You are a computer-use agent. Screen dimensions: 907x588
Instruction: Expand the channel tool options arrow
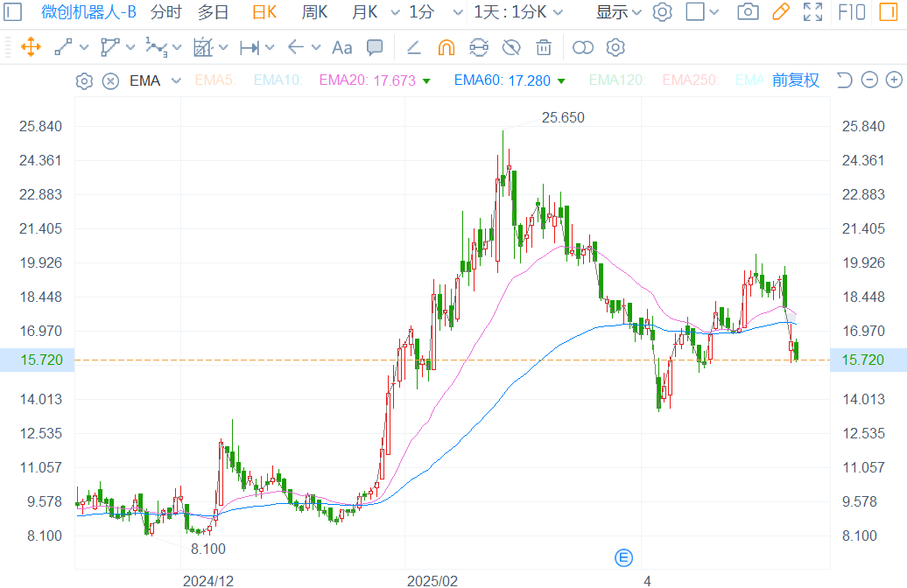[x=130, y=47]
